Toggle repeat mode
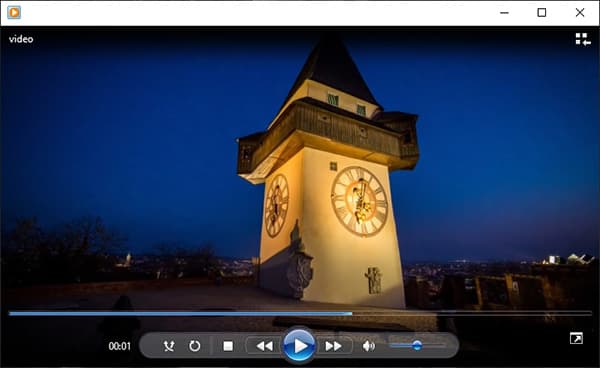This screenshot has height=368, width=600. (x=194, y=346)
